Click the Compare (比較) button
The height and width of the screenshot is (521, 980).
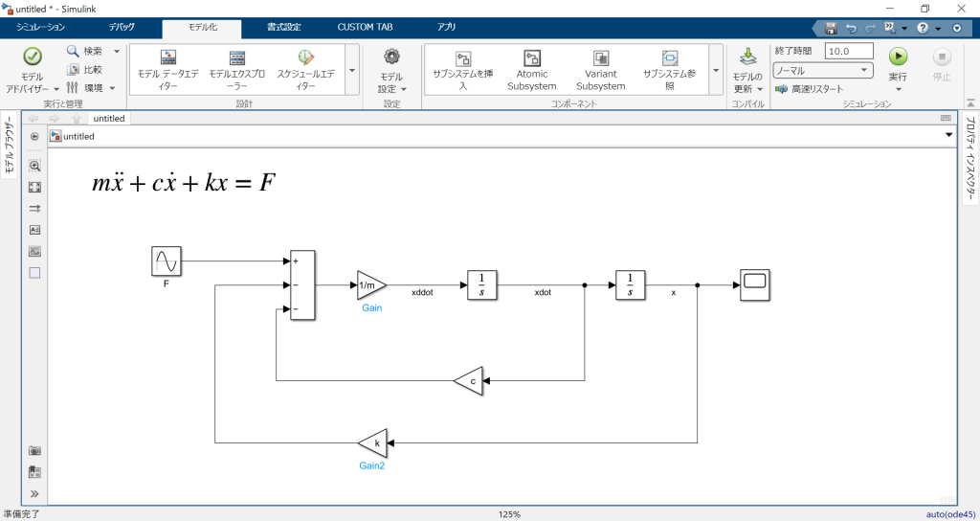86,70
